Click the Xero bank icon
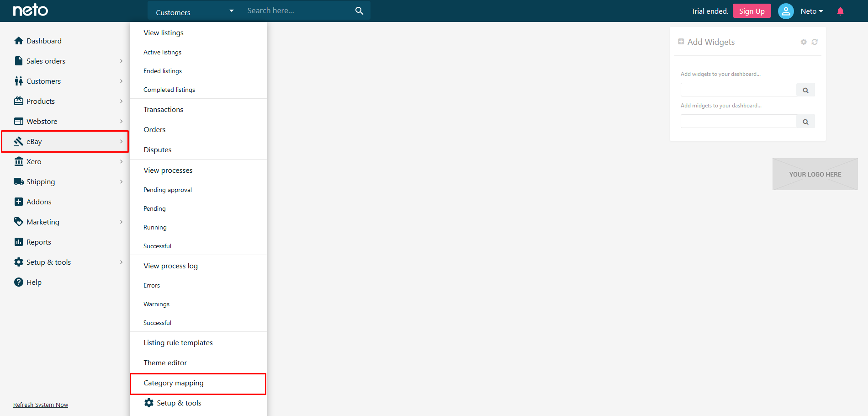Screen dimensions: 868x416 pyautogui.click(x=19, y=161)
